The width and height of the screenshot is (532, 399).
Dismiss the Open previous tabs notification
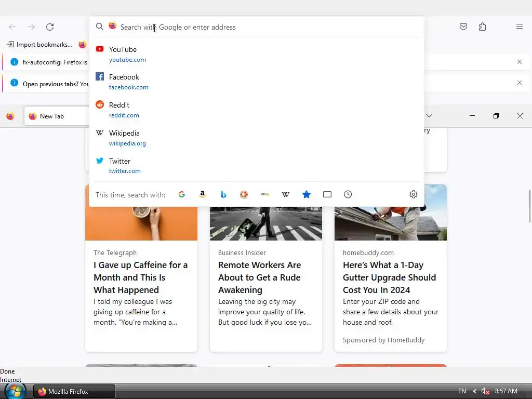[520, 83]
